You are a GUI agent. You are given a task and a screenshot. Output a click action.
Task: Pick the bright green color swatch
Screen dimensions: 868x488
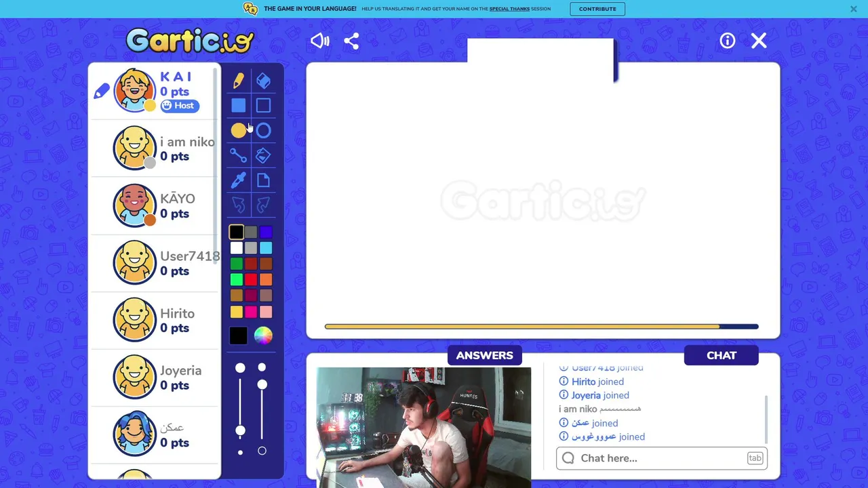click(236, 279)
